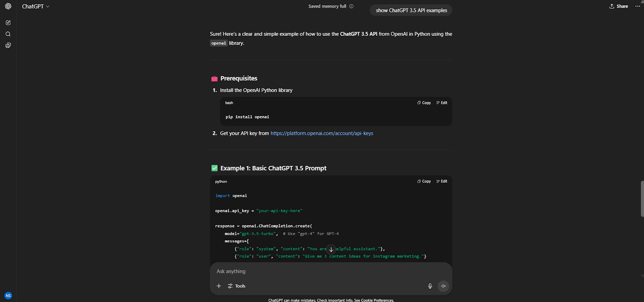Viewport: 644px width, 302px height.
Task: Attach a file using the plus icon
Action: [219, 286]
